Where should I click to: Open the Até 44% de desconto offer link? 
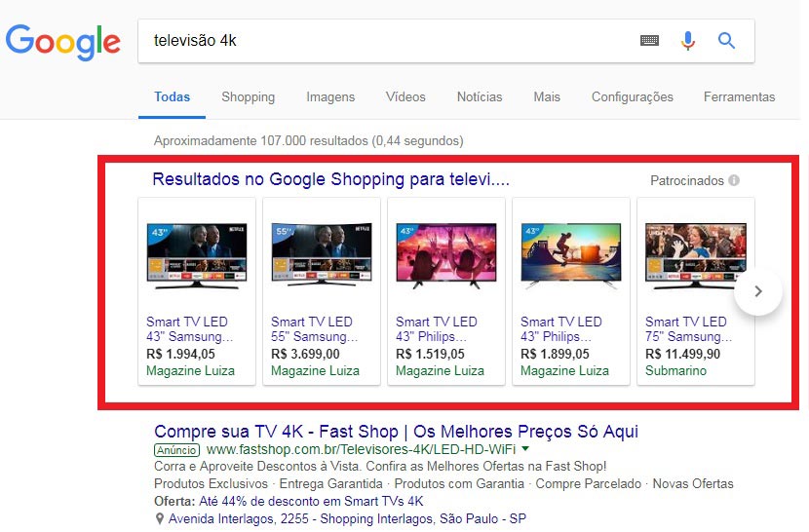pos(311,501)
